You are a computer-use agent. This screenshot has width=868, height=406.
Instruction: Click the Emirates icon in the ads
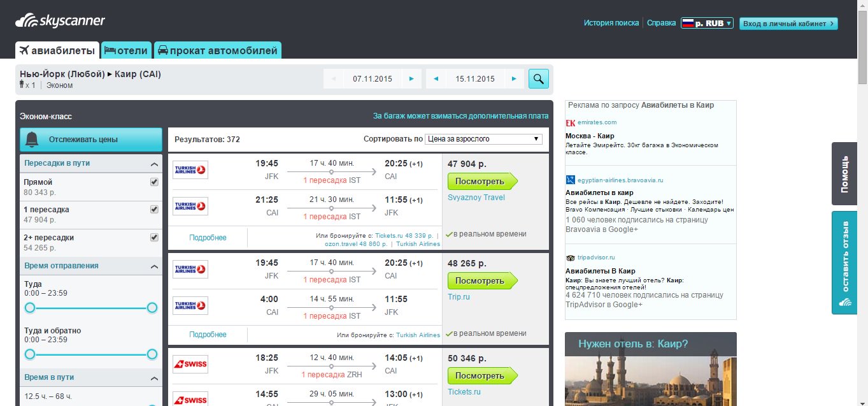[x=571, y=122]
